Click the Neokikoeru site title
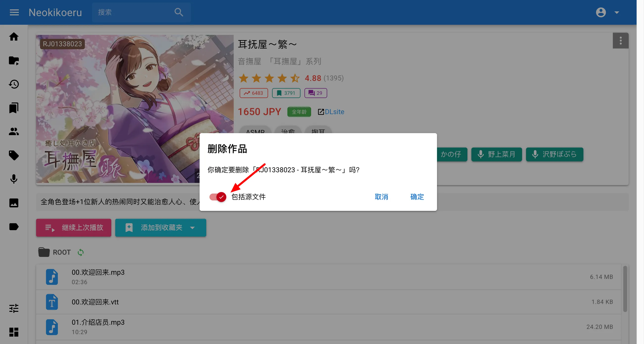 [55, 12]
